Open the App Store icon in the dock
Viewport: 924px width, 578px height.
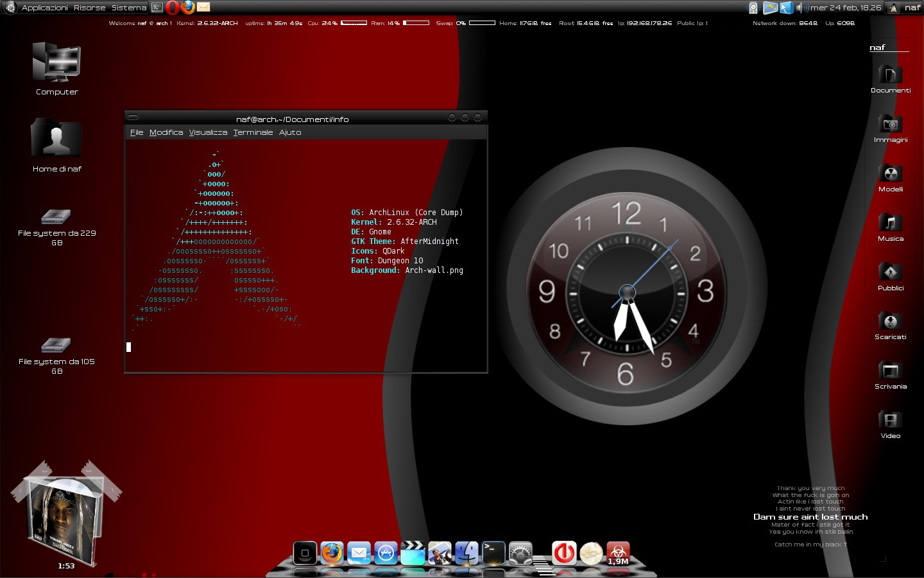(386, 553)
